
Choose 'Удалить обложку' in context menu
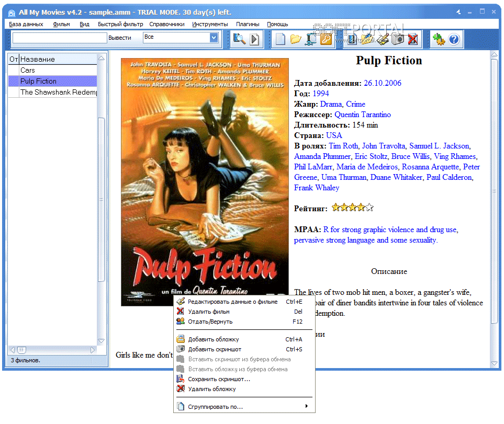244,389
